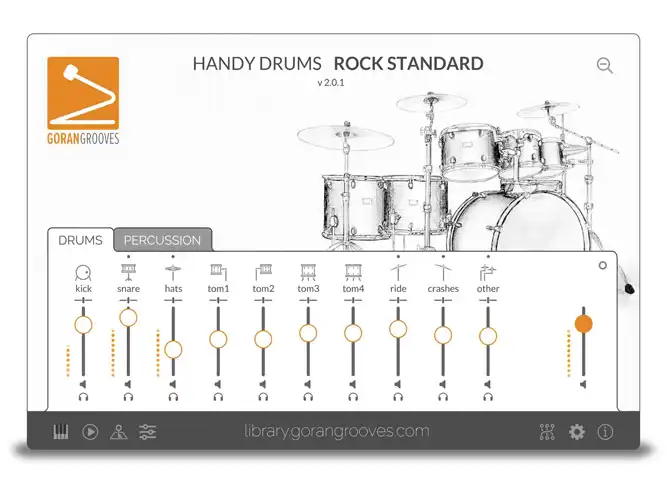667x500 pixels.
Task: Mute the other channel
Action: tap(487, 385)
